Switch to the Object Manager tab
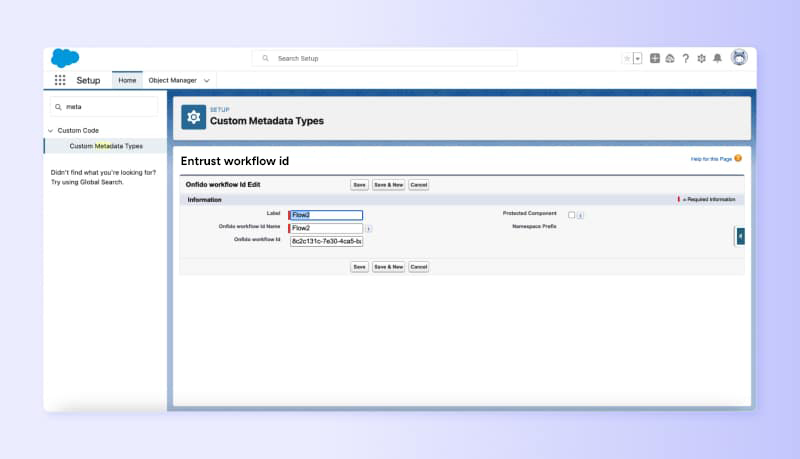Image resolution: width=800 pixels, height=459 pixels. point(172,80)
